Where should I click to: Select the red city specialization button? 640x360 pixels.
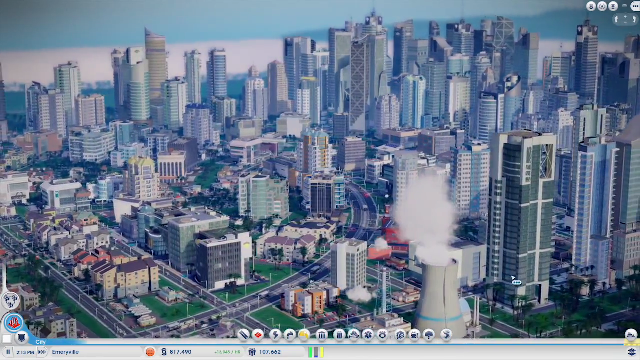tap(14, 322)
